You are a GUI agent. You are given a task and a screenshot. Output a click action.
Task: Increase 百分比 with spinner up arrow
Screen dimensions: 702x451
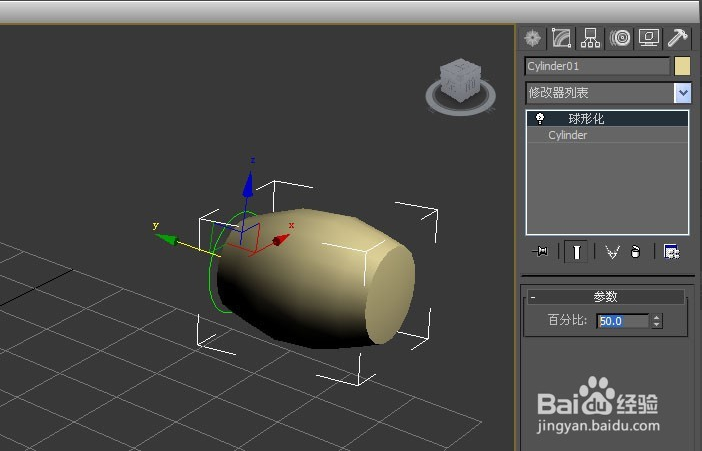(x=657, y=318)
